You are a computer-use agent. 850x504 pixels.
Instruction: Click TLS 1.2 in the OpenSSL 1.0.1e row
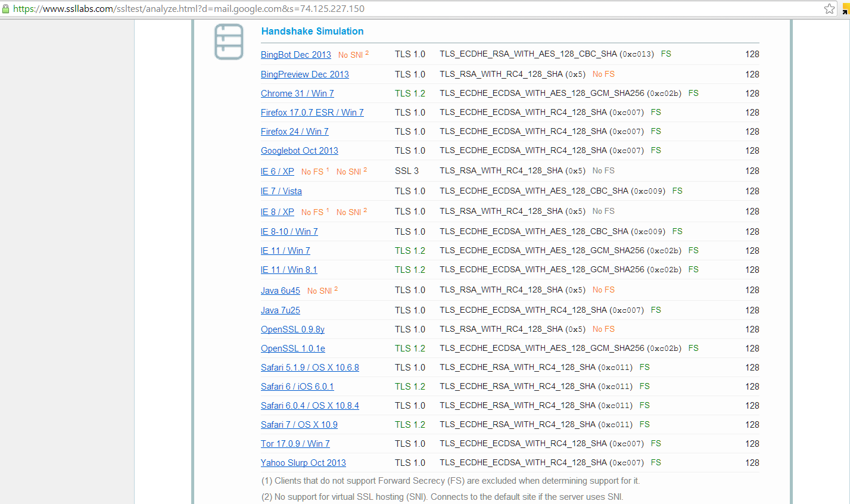(x=410, y=349)
